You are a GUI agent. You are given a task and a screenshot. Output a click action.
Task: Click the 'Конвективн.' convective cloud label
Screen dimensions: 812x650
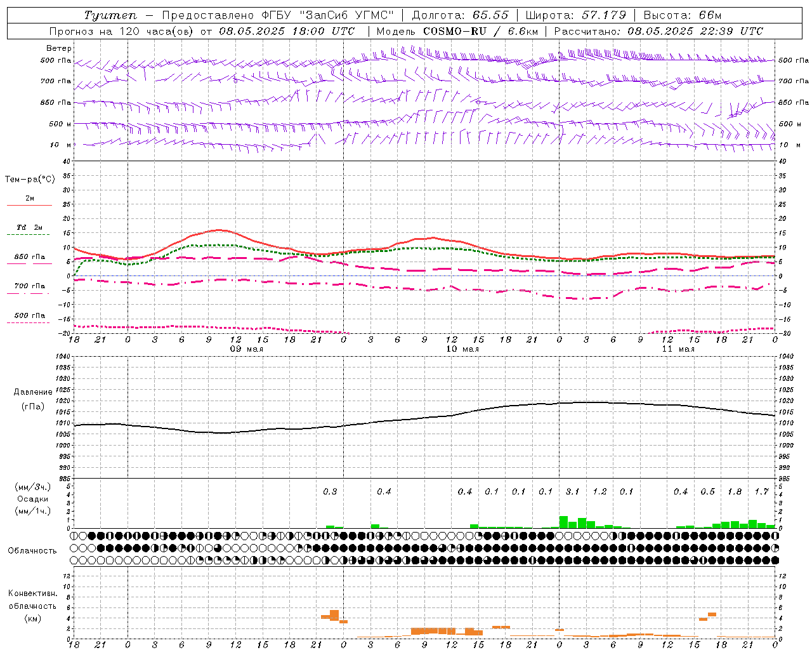33,594
